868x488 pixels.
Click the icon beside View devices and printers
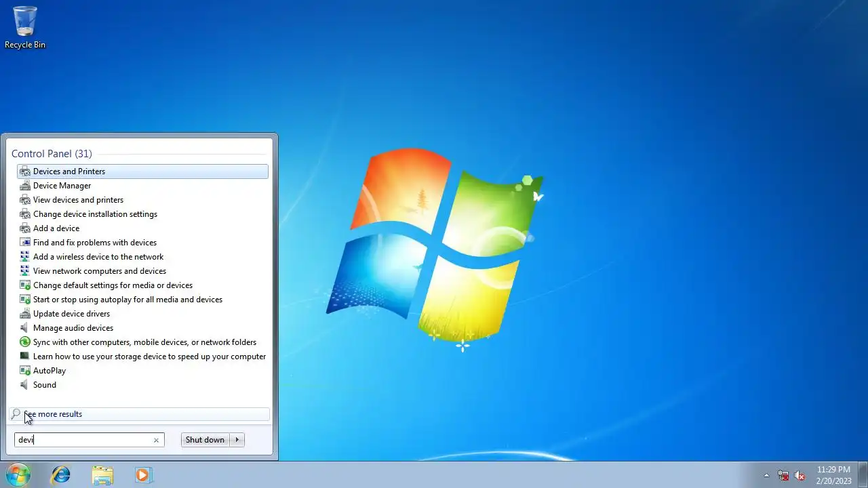point(25,200)
